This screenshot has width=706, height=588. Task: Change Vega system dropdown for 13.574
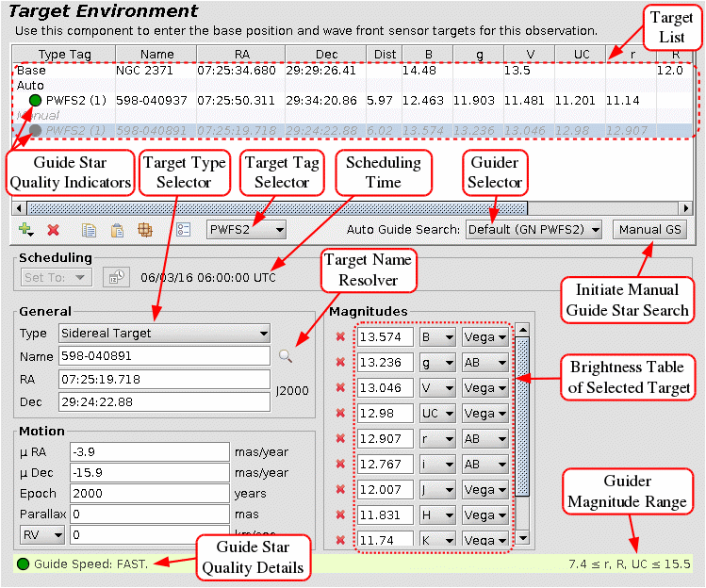click(485, 336)
